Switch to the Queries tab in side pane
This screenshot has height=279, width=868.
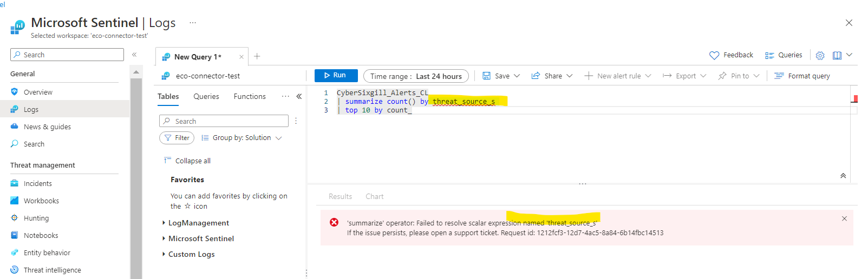(x=206, y=96)
